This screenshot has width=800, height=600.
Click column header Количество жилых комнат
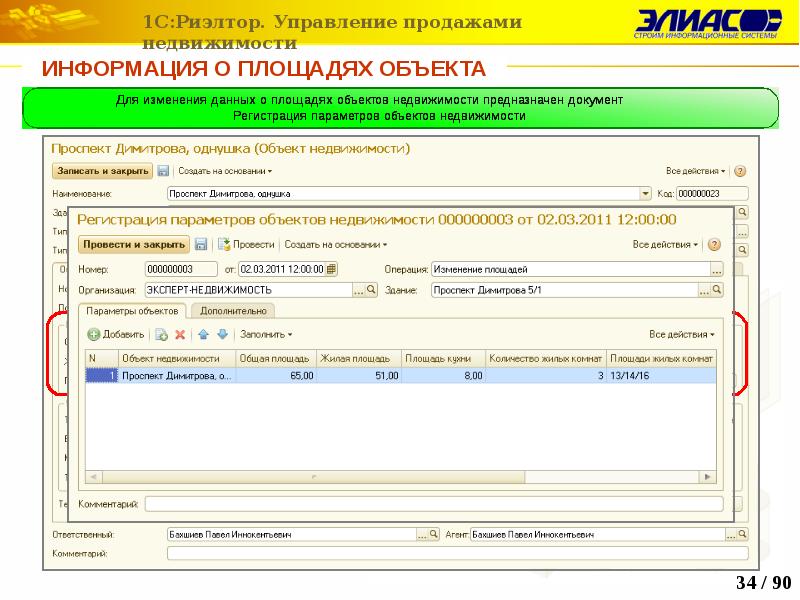546,359
